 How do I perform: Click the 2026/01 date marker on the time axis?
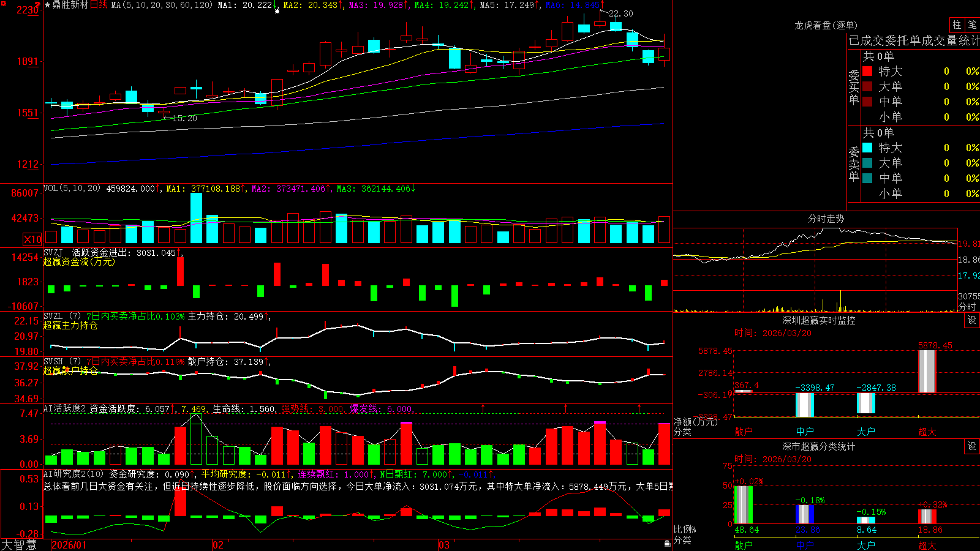pyautogui.click(x=69, y=545)
